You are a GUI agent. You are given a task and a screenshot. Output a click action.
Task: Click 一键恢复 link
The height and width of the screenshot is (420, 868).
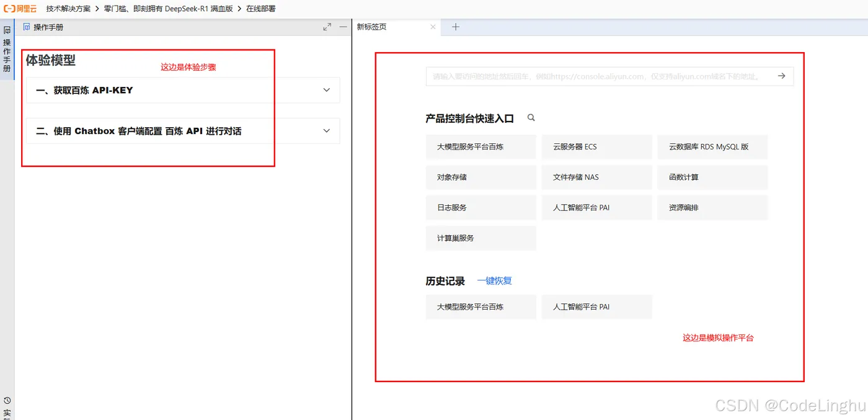tap(495, 281)
